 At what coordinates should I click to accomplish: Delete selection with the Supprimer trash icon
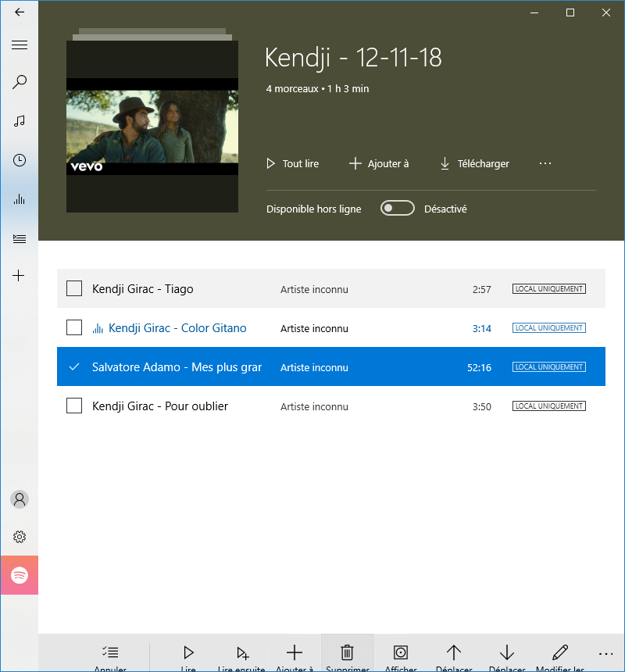[347, 652]
